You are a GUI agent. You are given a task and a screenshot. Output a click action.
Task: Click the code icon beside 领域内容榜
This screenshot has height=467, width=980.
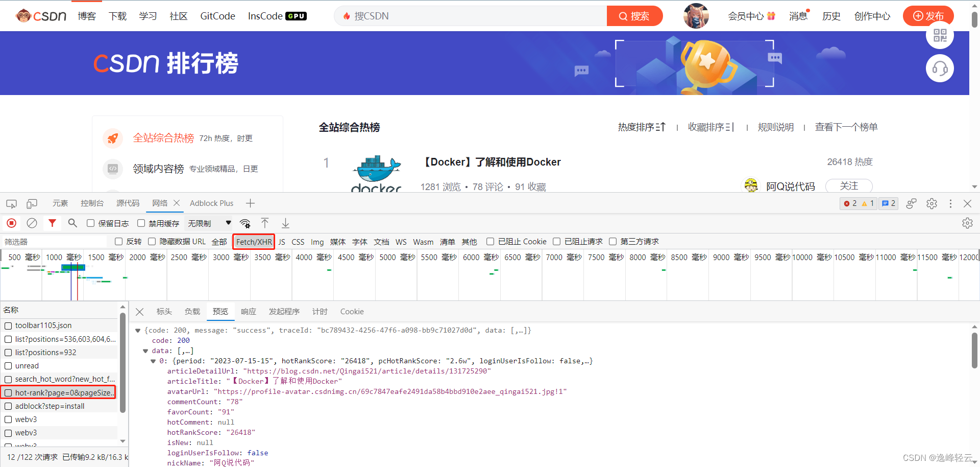pyautogui.click(x=113, y=169)
